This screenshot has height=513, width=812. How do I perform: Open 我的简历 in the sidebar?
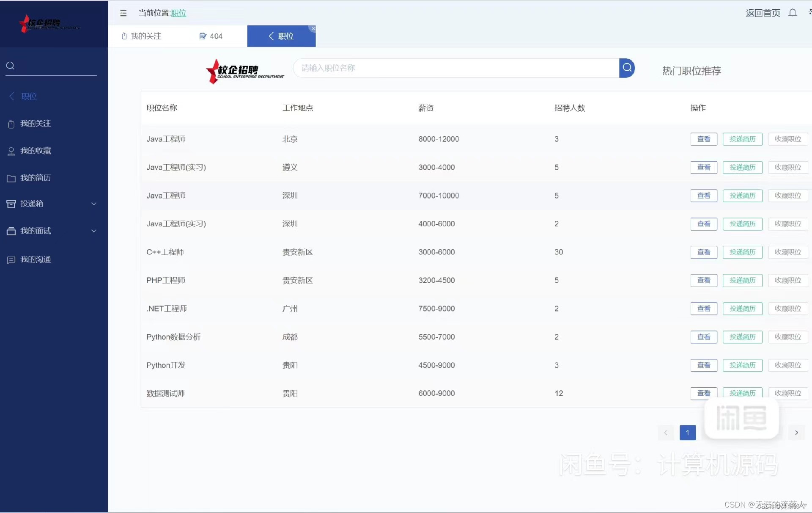[x=36, y=178]
